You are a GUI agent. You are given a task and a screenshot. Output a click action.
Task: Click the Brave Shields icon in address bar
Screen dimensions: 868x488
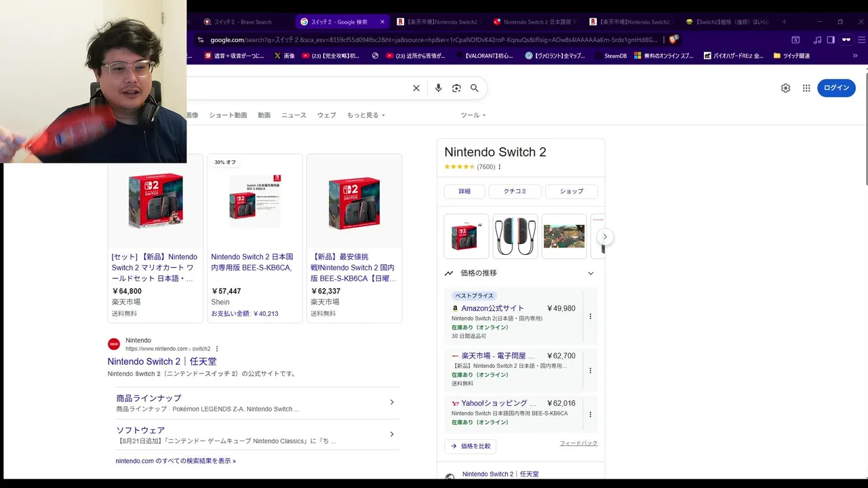[673, 39]
